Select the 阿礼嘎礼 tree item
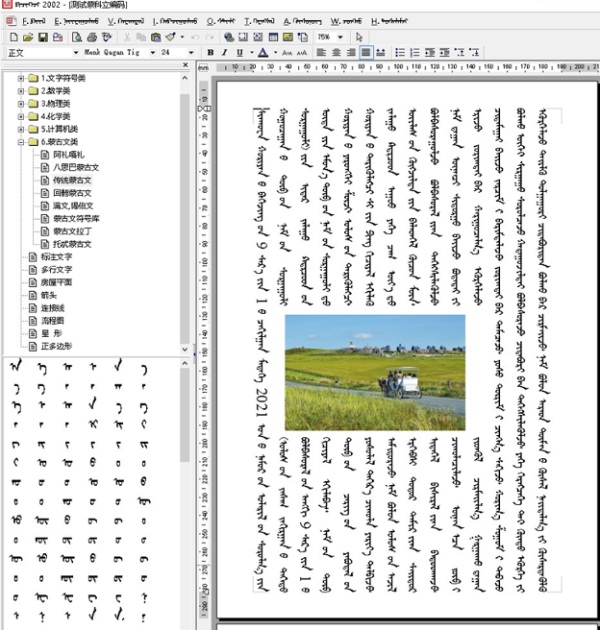This screenshot has height=630, width=600. [x=69, y=155]
